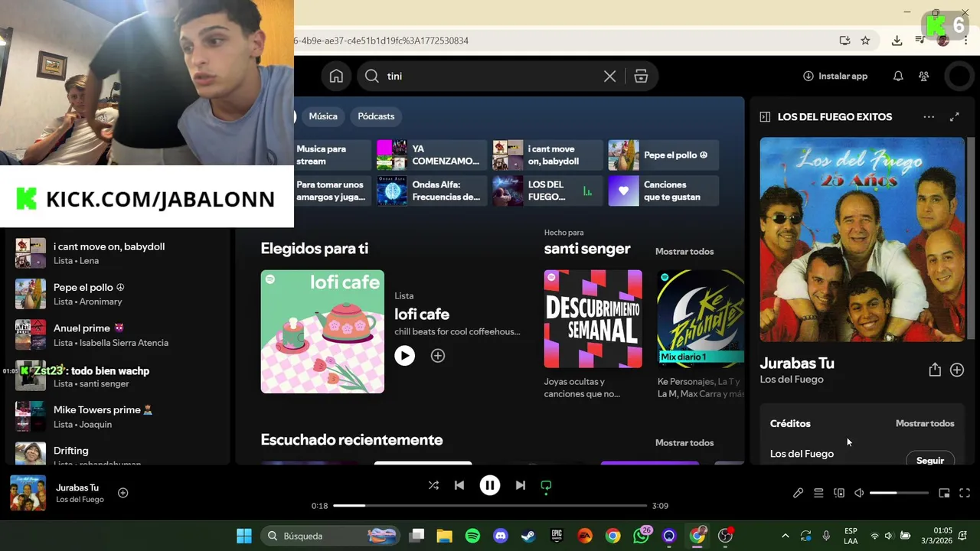Viewport: 980px width, 551px height.
Task: Show hidden system tray icons
Action: point(785,536)
